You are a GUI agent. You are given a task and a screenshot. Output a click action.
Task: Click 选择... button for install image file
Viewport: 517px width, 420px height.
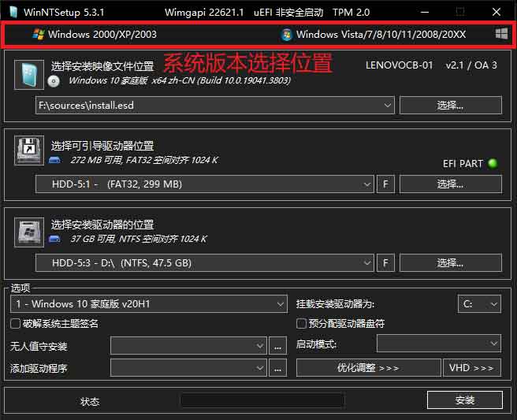[x=450, y=106]
